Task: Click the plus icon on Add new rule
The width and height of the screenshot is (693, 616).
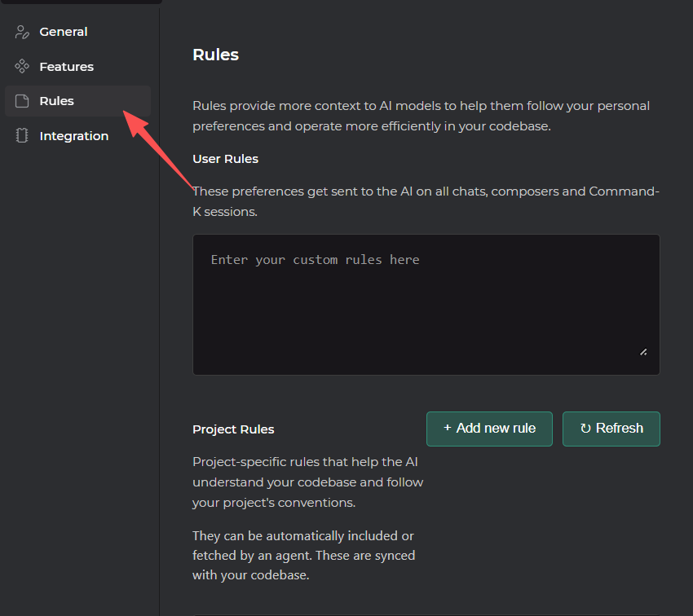Action: [448, 428]
